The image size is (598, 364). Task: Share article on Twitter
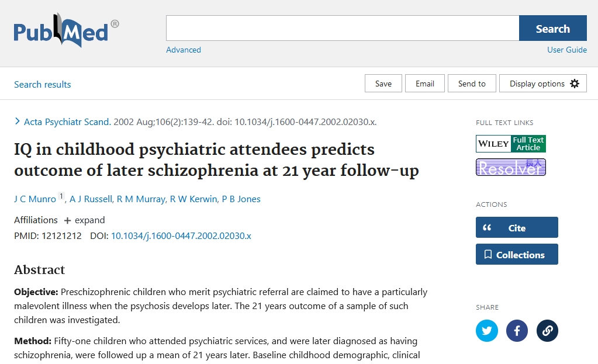[x=486, y=331]
